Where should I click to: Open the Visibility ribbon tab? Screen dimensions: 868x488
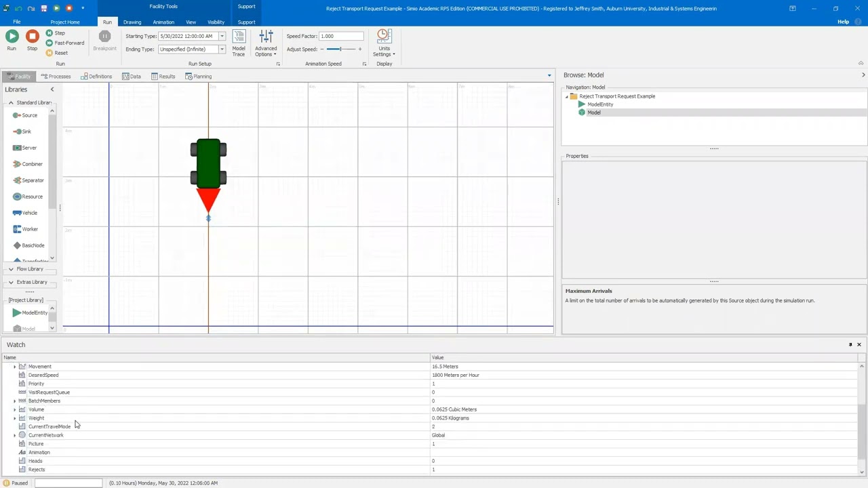216,22
